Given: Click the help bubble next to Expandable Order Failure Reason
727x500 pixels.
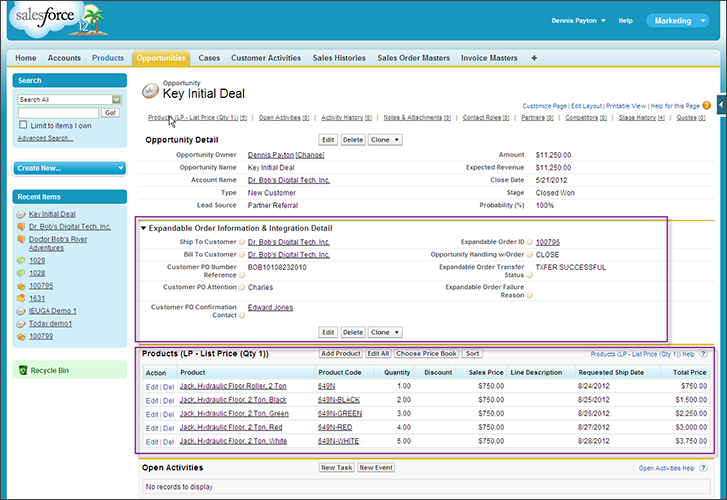Looking at the screenshot, I should (x=529, y=295).
